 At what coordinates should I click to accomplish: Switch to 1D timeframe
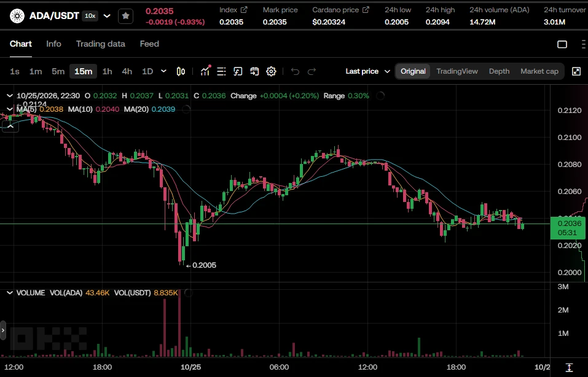[x=147, y=71]
